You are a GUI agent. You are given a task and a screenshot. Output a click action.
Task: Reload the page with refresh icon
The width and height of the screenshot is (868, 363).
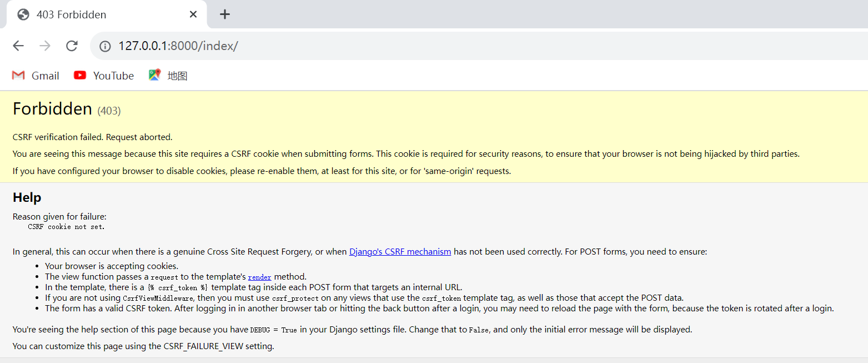[x=72, y=46]
